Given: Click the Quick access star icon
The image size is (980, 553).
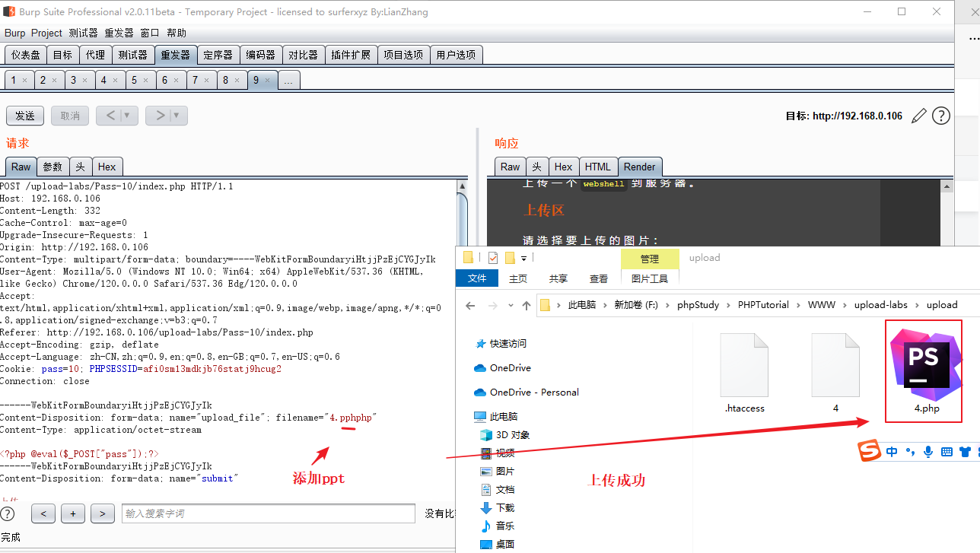Looking at the screenshot, I should point(480,344).
